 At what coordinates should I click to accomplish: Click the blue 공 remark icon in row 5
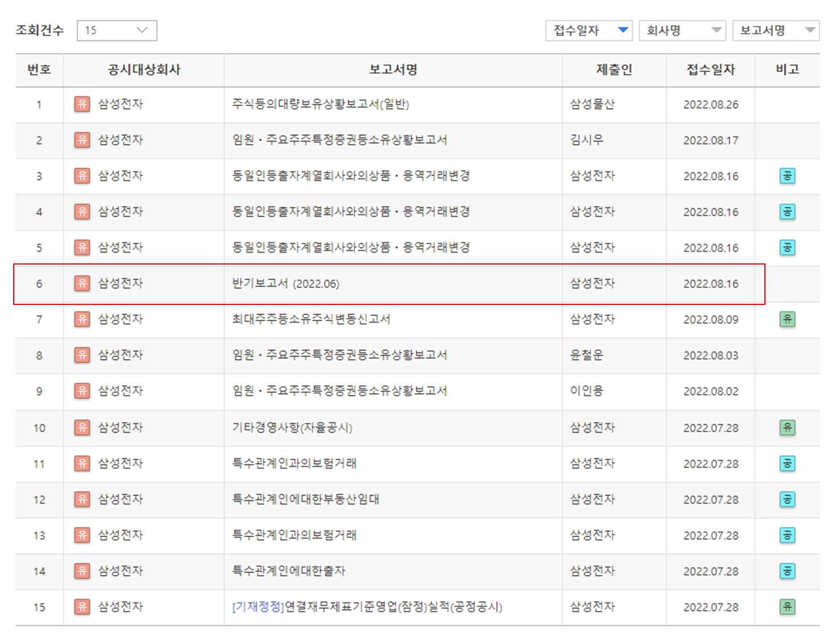(x=787, y=247)
